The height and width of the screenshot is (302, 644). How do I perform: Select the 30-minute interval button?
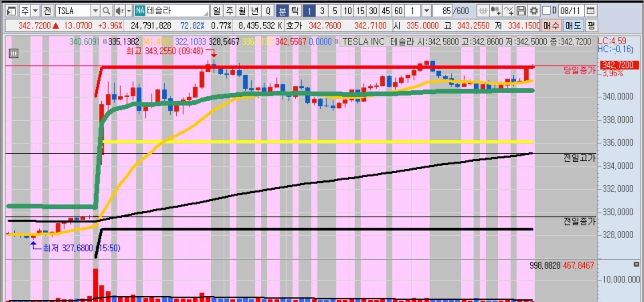pyautogui.click(x=373, y=10)
